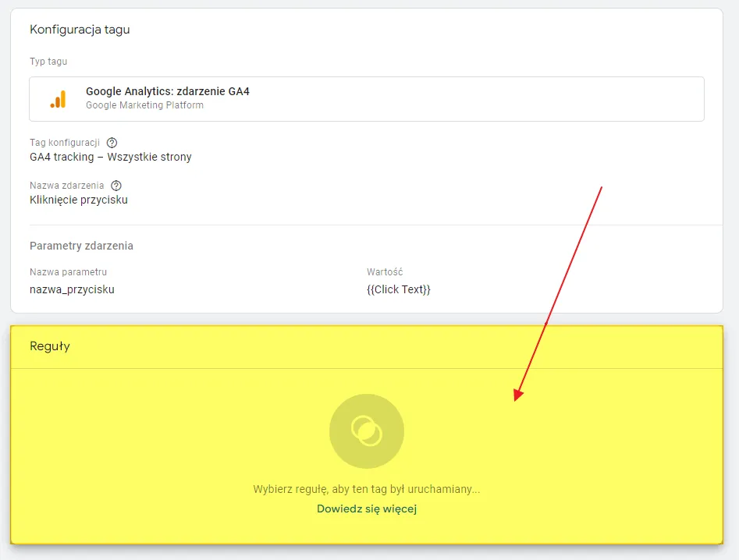The width and height of the screenshot is (739, 560).
Task: Click the Wartość column label
Action: [x=385, y=271]
